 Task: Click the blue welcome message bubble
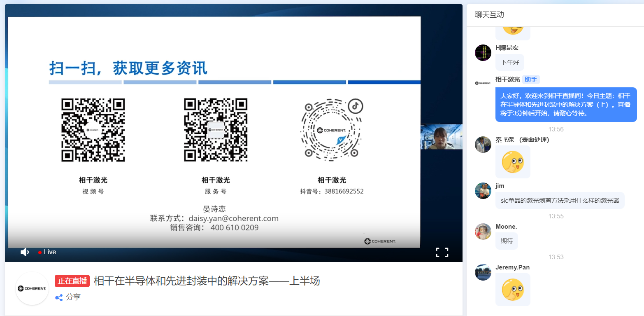(566, 105)
